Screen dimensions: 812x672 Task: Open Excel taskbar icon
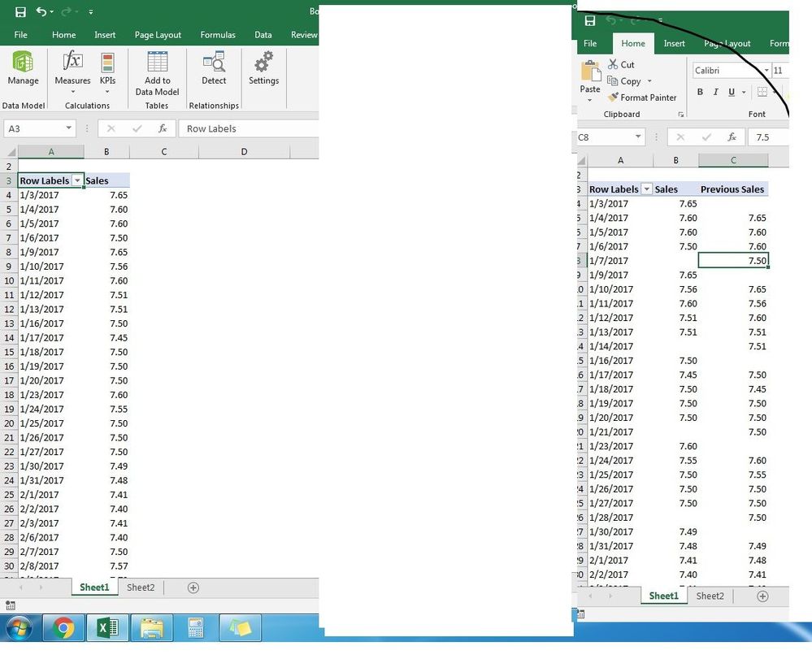[x=107, y=628]
